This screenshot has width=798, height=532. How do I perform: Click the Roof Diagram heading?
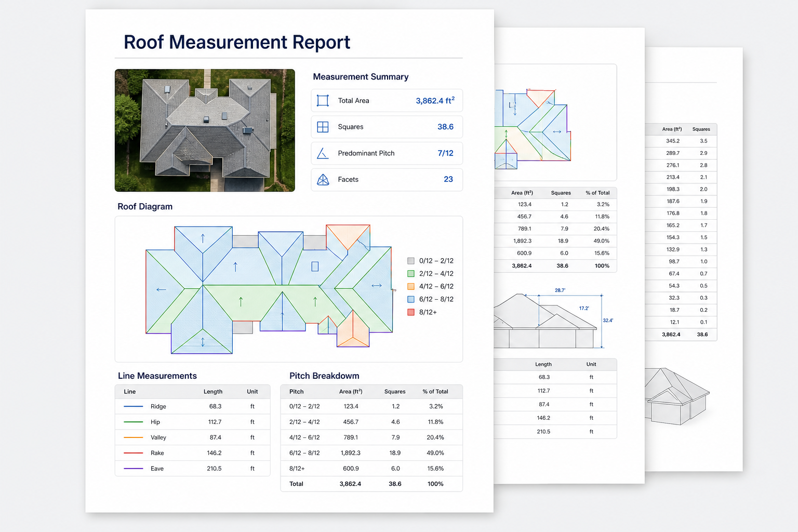pos(145,207)
